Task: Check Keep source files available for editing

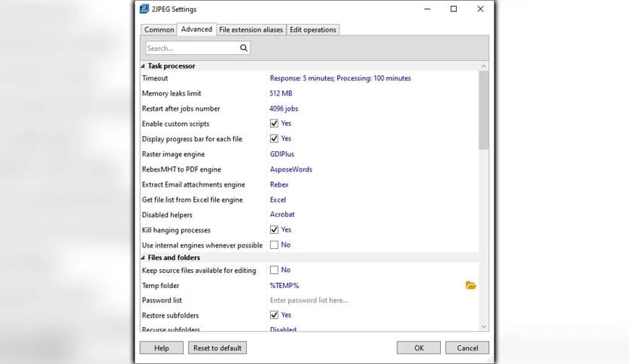Action: pos(275,270)
